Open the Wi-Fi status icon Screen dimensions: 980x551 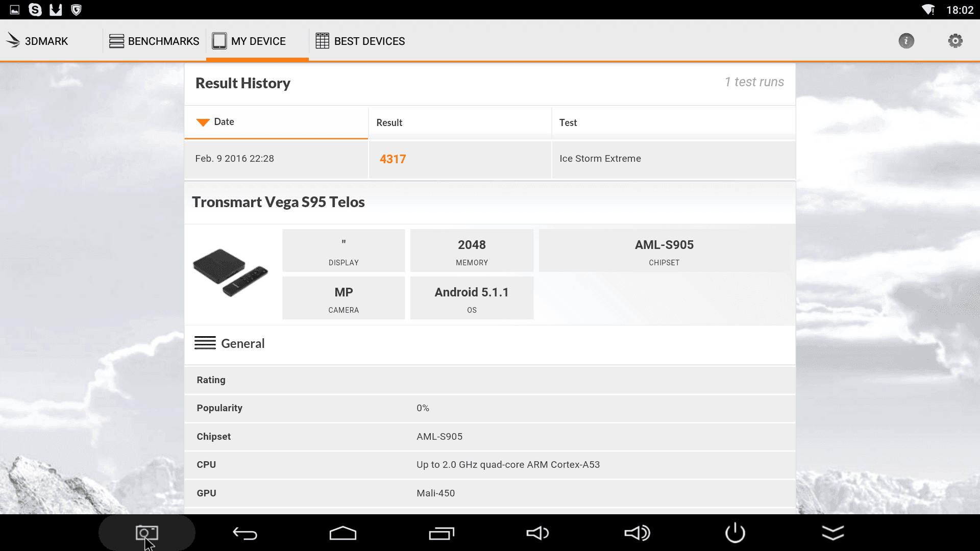tap(928, 10)
